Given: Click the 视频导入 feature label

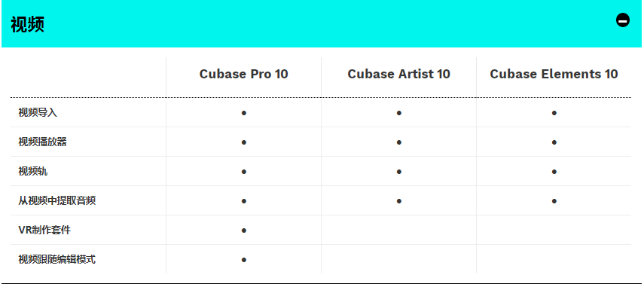Looking at the screenshot, I should (x=38, y=113).
